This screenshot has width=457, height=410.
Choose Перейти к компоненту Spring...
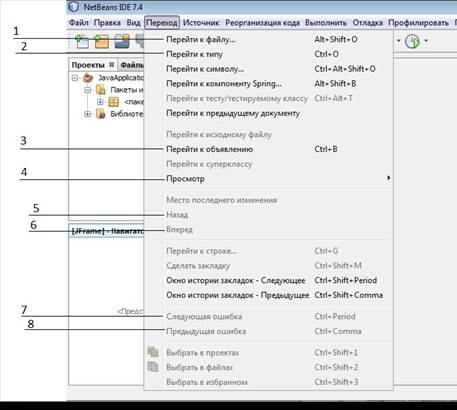pos(269,83)
